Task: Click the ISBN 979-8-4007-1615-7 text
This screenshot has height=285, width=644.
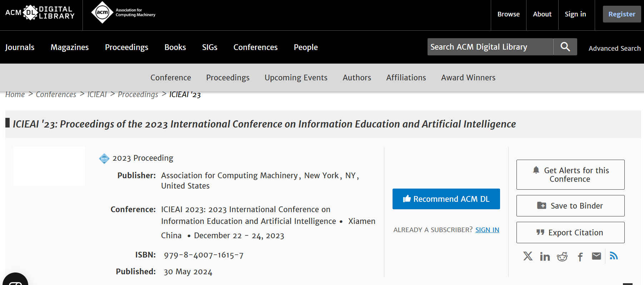Action: [204, 255]
